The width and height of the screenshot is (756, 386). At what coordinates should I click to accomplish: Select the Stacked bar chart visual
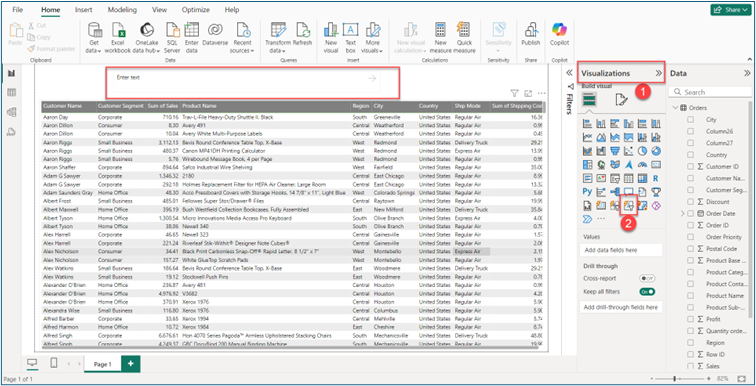(587, 124)
